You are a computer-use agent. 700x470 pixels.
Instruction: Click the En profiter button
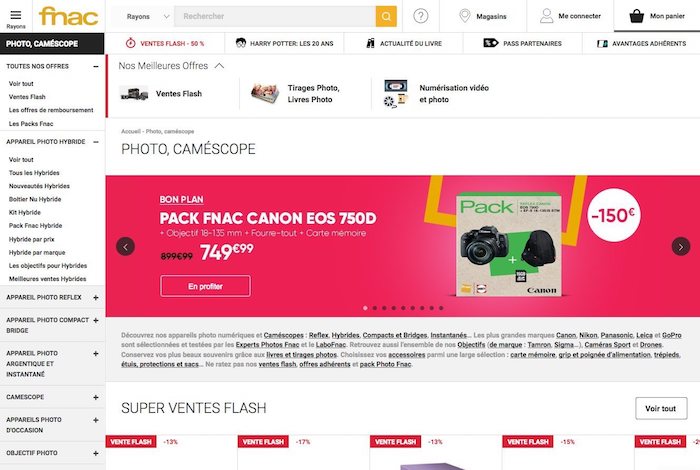click(205, 286)
